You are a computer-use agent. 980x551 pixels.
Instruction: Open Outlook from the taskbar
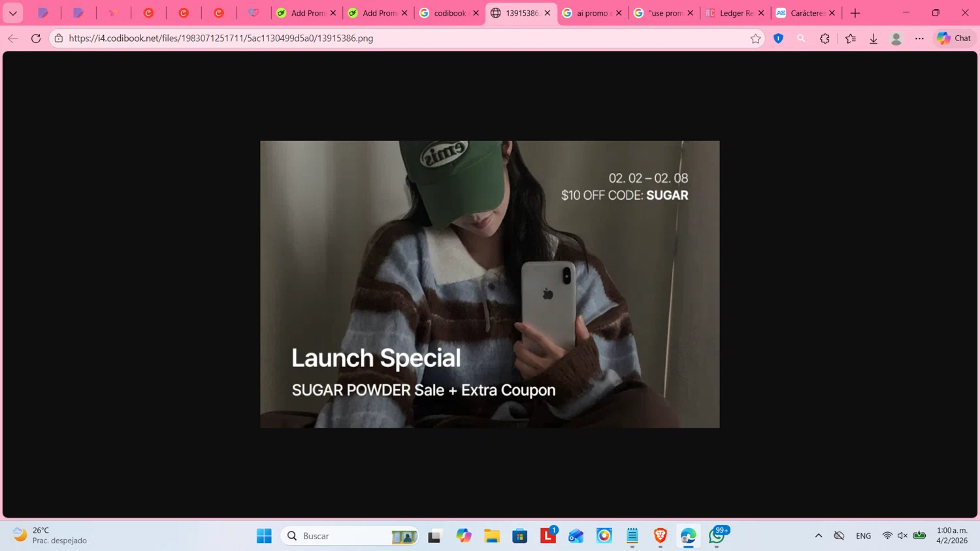click(x=576, y=536)
